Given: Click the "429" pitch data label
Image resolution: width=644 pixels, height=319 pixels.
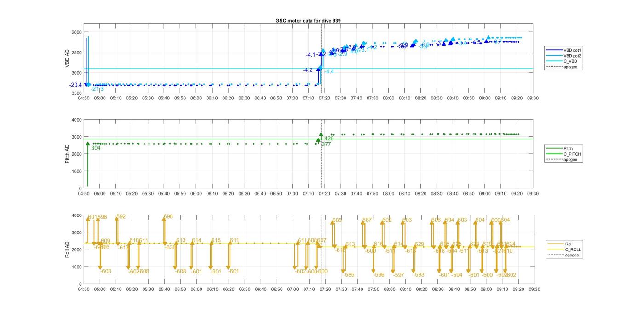Looking at the screenshot, I should [329, 139].
